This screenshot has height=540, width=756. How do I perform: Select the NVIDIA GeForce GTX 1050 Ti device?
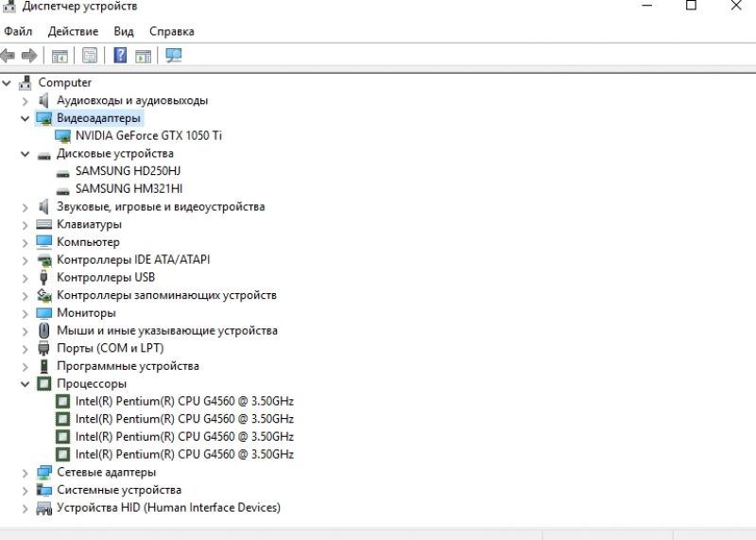point(148,135)
